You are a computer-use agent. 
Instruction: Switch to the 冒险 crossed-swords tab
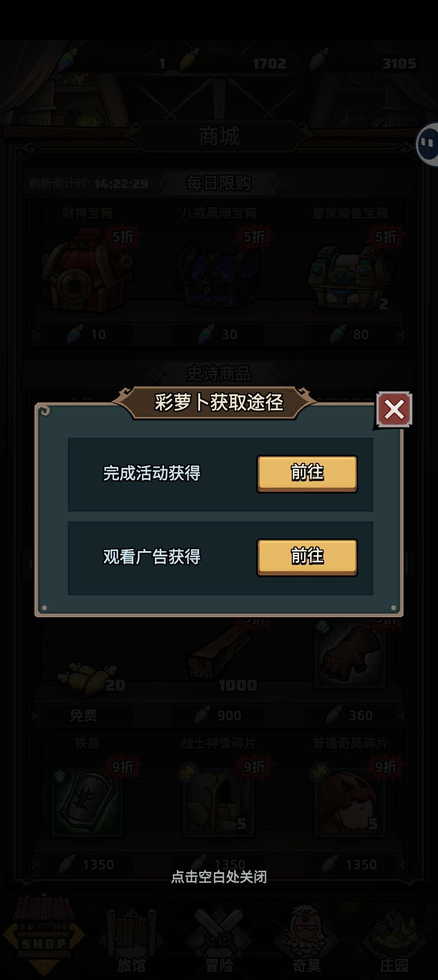tap(219, 940)
